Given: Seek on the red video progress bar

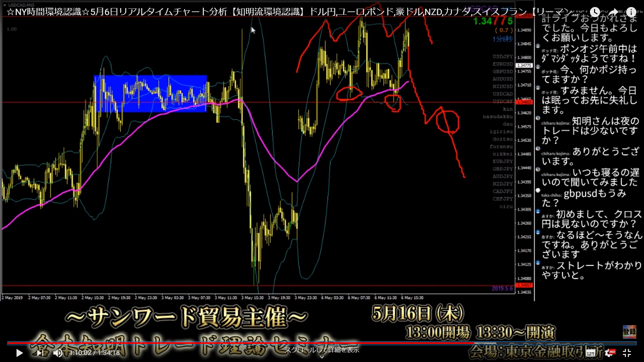Looking at the screenshot, I should [235, 343].
